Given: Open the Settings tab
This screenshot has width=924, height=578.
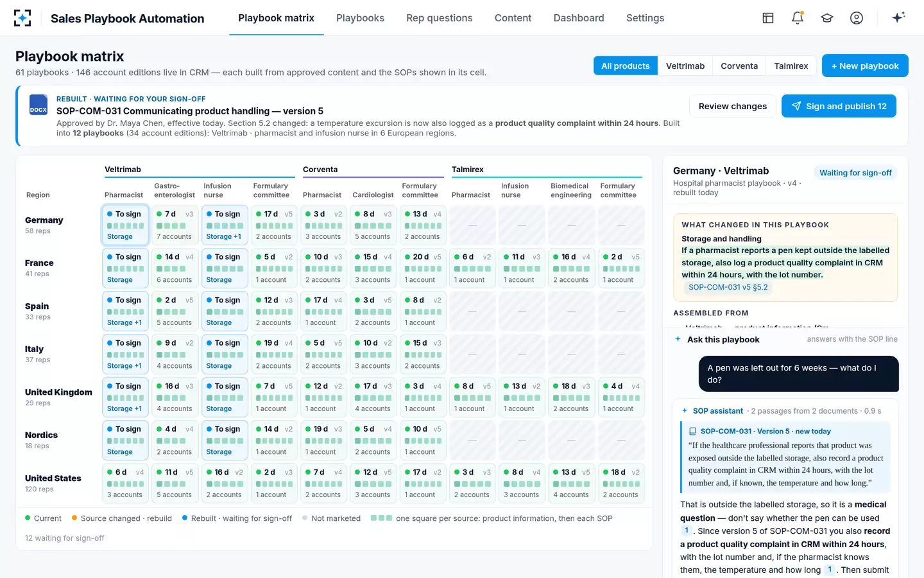Looking at the screenshot, I should [x=646, y=18].
